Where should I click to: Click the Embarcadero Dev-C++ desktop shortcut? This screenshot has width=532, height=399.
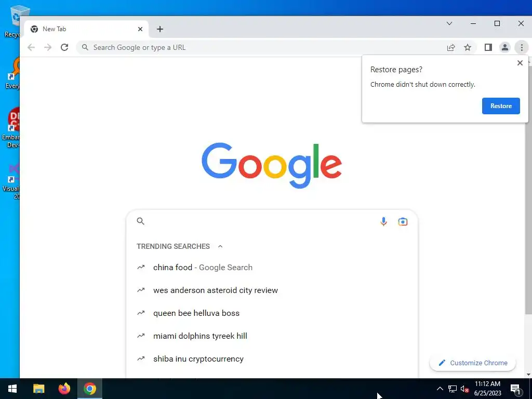tap(11, 128)
